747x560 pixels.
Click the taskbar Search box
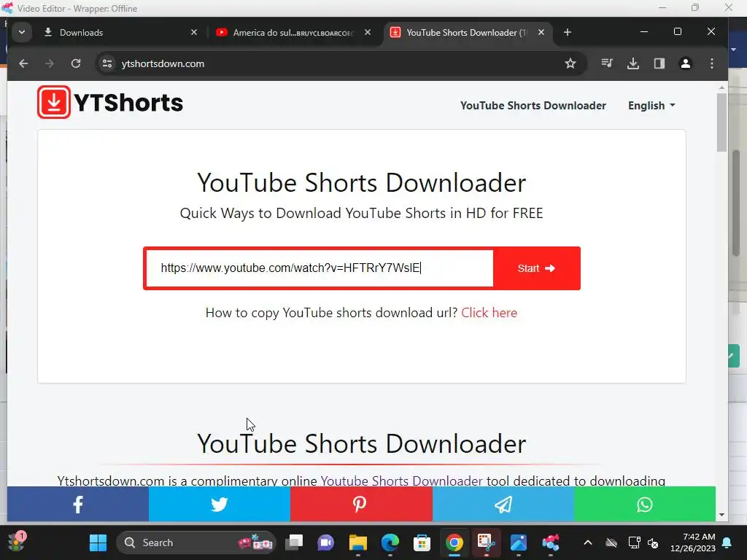click(x=196, y=542)
